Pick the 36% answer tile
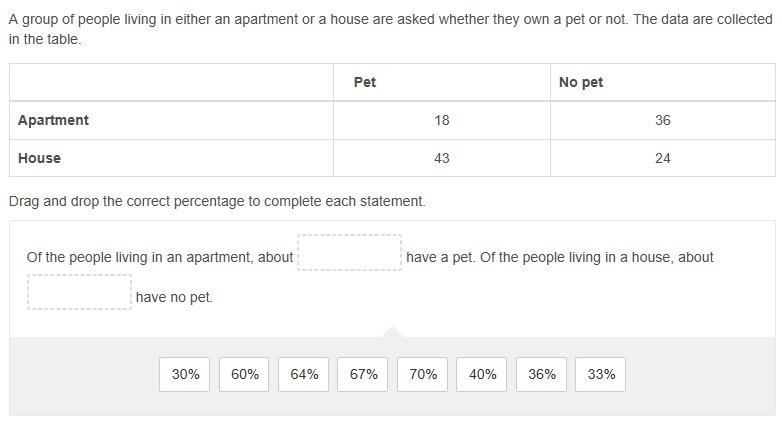Screen dimensions: 782x424 click(541, 374)
